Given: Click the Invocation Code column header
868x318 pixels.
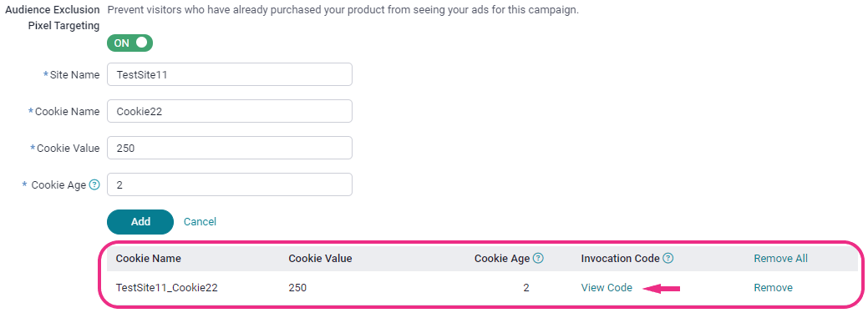Looking at the screenshot, I should coord(620,258).
